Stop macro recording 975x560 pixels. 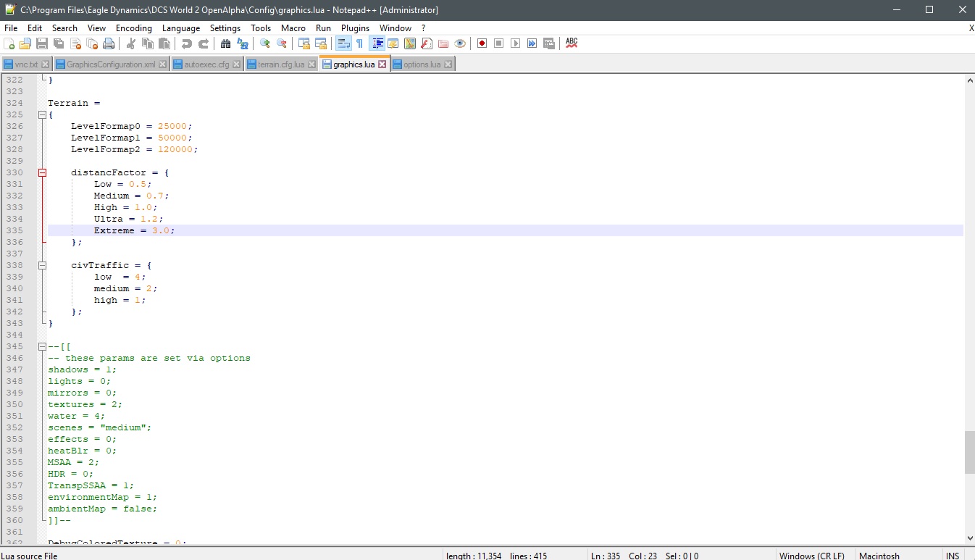pos(499,43)
